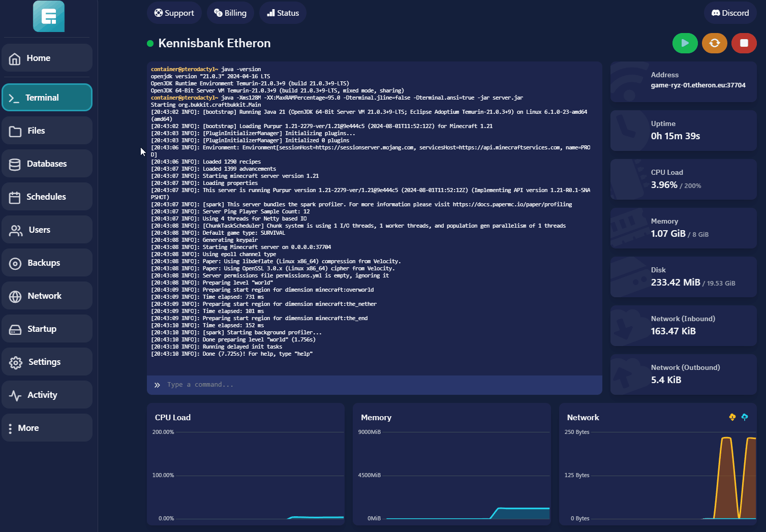Click the orange Restart server button
Screen dimensions: 766x532
click(714, 43)
